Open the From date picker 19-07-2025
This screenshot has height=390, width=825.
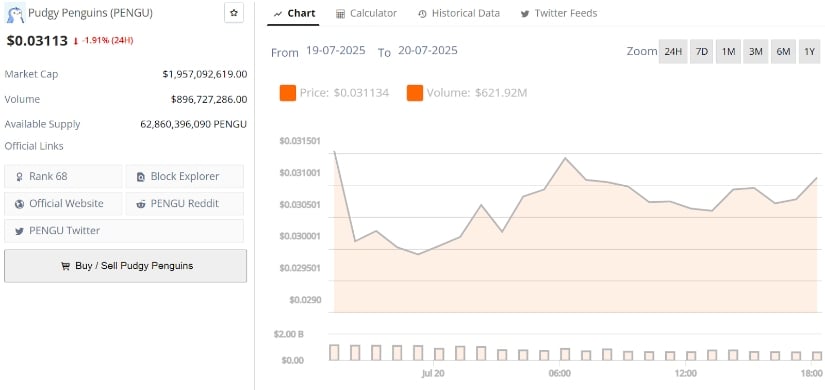pyautogui.click(x=336, y=51)
